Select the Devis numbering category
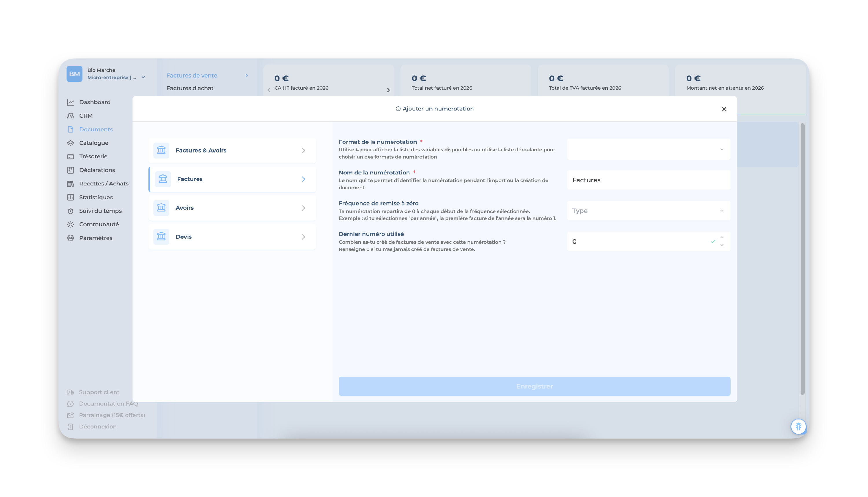Viewport: 868px width, 497px height. click(232, 237)
